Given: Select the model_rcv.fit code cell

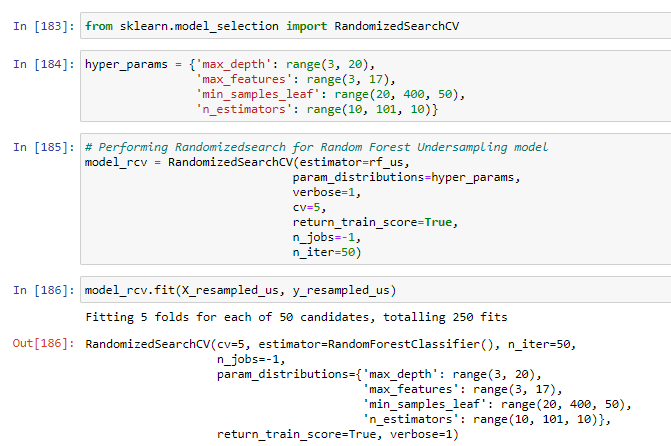Looking at the screenshot, I should (x=376, y=290).
